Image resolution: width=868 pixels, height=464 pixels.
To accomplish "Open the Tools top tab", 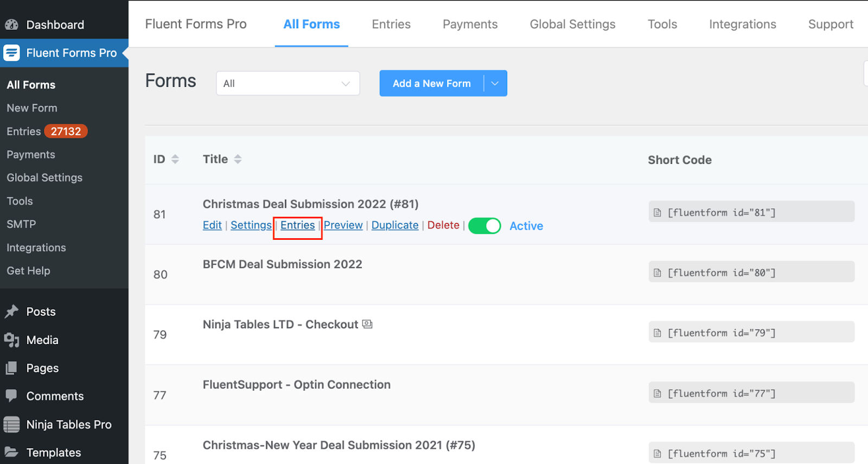I will [662, 24].
